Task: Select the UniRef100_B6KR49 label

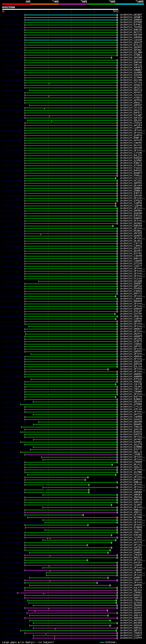Action: click(131, 301)
